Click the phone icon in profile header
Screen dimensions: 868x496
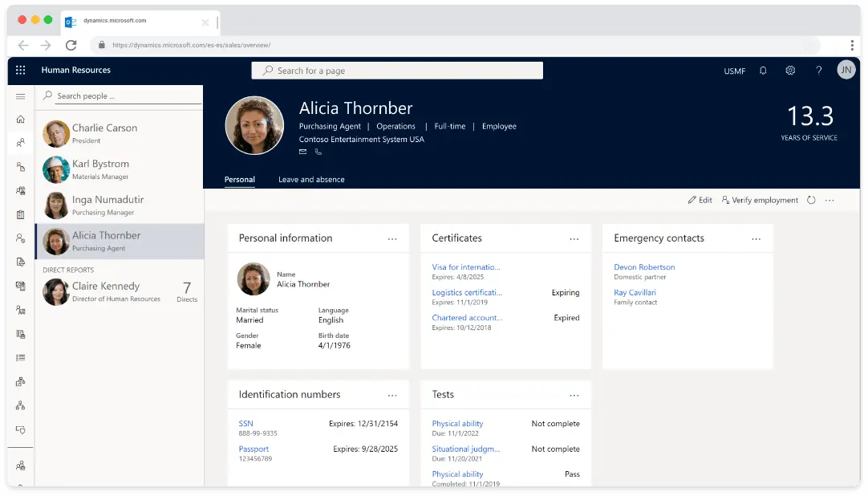[x=318, y=152]
